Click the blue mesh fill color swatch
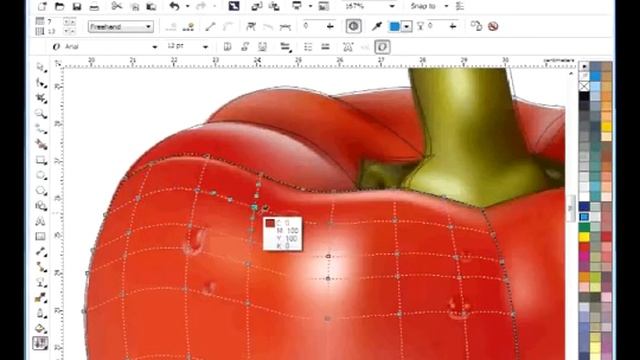640x360 pixels. click(x=395, y=27)
